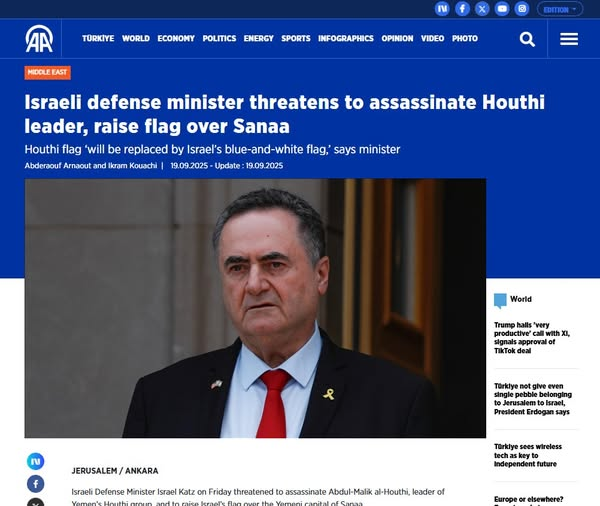Expand the Edition dropdown

560,9
